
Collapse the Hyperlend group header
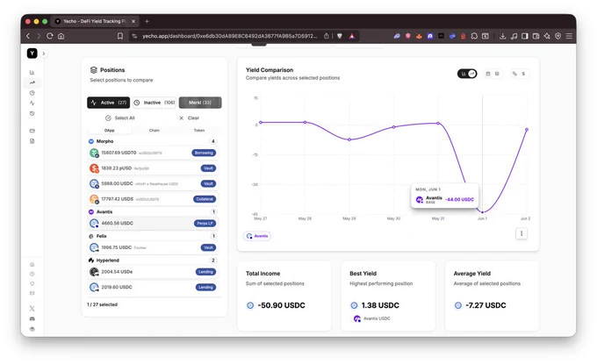(152, 261)
